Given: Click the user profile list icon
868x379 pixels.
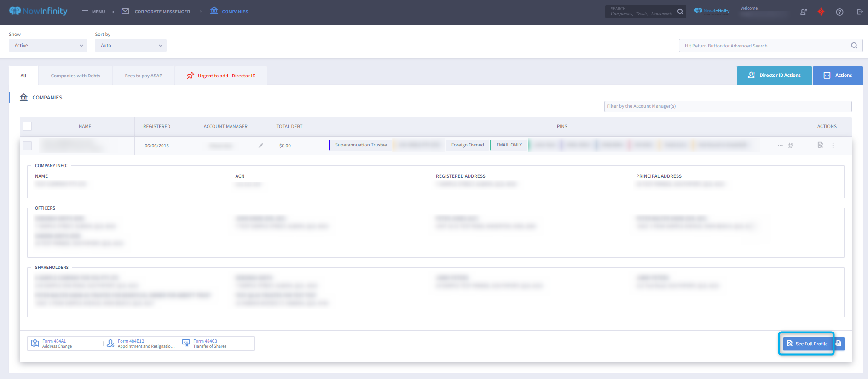Looking at the screenshot, I should (804, 12).
